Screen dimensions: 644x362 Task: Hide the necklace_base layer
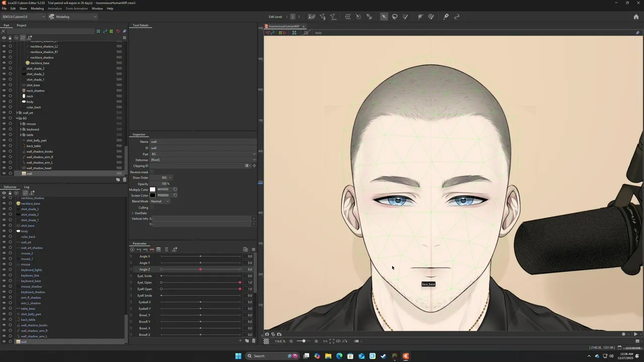click(x=4, y=63)
